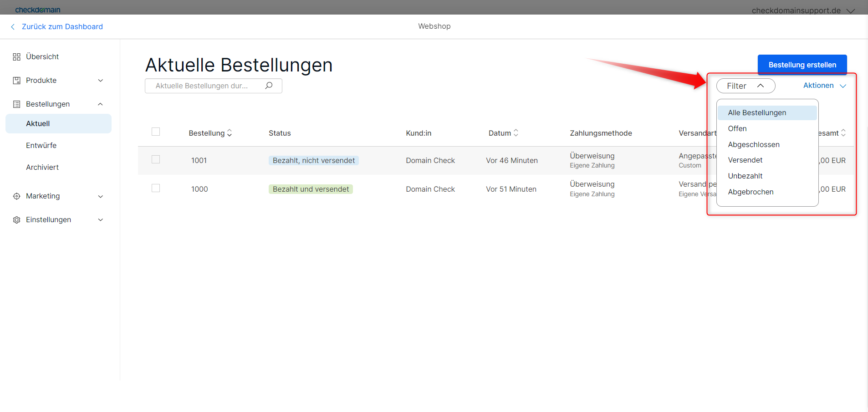Click the Übersicht grid icon in sidebar
This screenshot has height=412, width=868.
tap(17, 56)
